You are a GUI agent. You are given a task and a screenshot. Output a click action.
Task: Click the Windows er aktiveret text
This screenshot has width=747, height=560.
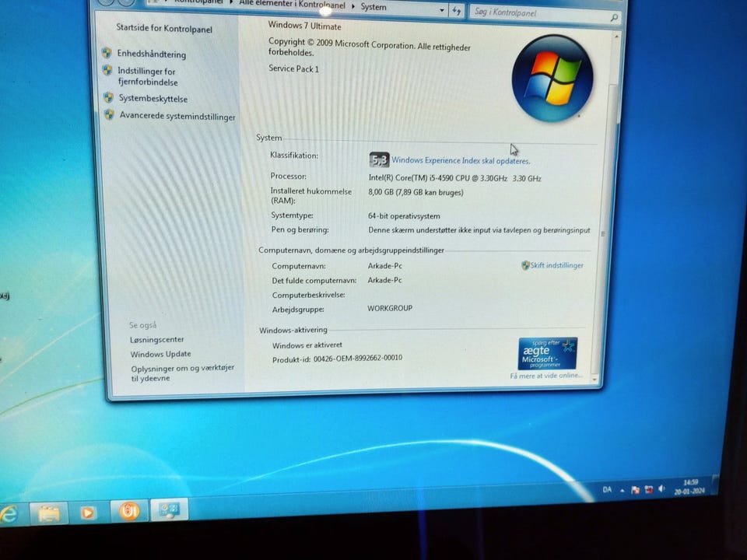coord(307,345)
